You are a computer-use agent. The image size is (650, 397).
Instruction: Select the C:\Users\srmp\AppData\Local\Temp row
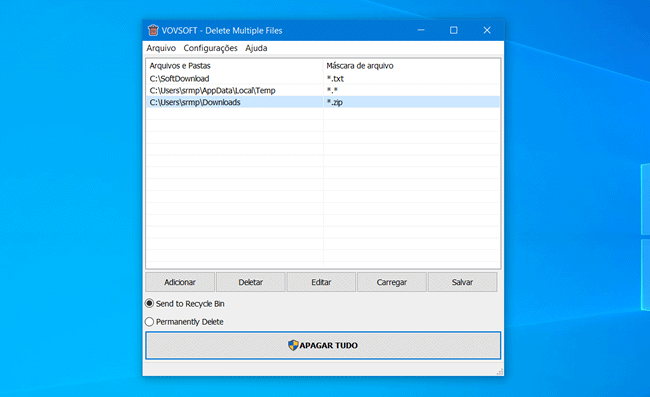pyautogui.click(x=323, y=90)
